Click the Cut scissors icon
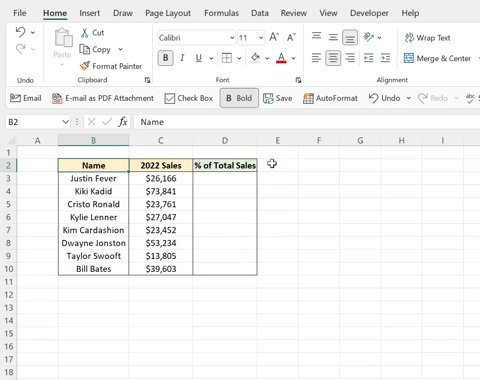The image size is (480, 380). (x=85, y=33)
